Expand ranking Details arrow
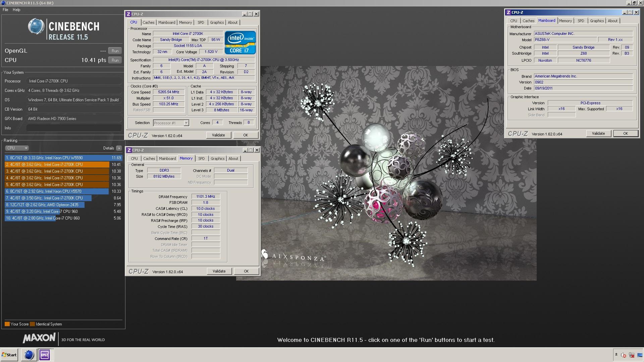 [x=119, y=148]
